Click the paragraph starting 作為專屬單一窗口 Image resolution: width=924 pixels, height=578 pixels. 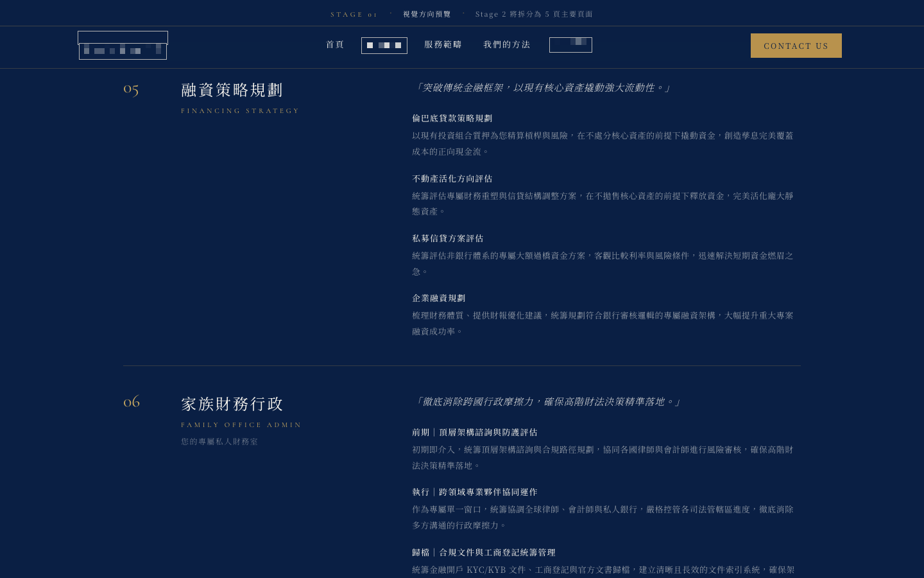click(x=603, y=518)
